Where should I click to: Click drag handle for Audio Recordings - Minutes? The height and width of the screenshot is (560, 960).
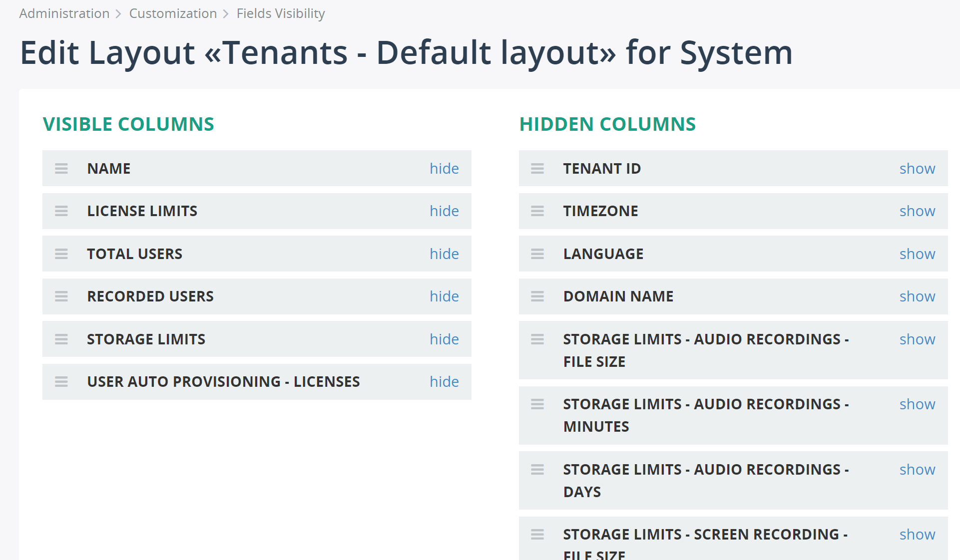tap(537, 404)
